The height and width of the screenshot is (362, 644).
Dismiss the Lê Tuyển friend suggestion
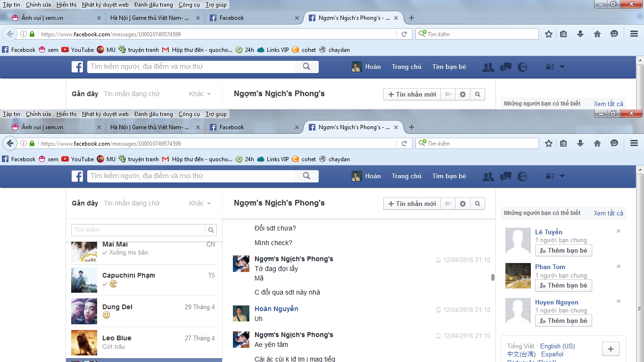(x=619, y=231)
